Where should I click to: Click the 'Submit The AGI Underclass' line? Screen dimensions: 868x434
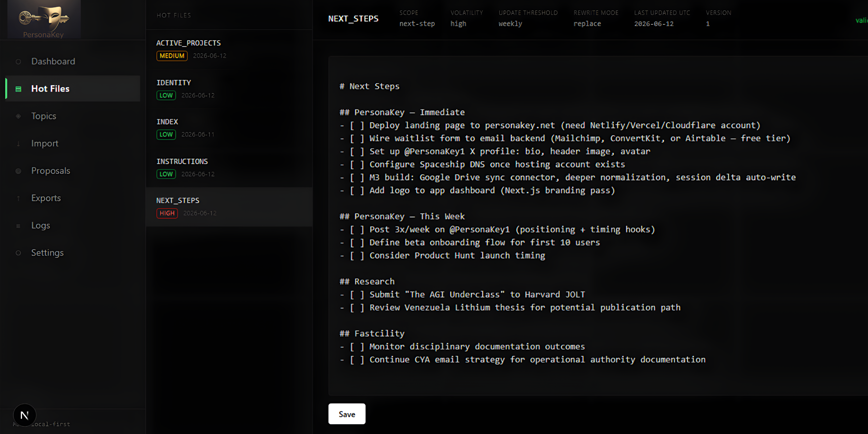tap(462, 294)
